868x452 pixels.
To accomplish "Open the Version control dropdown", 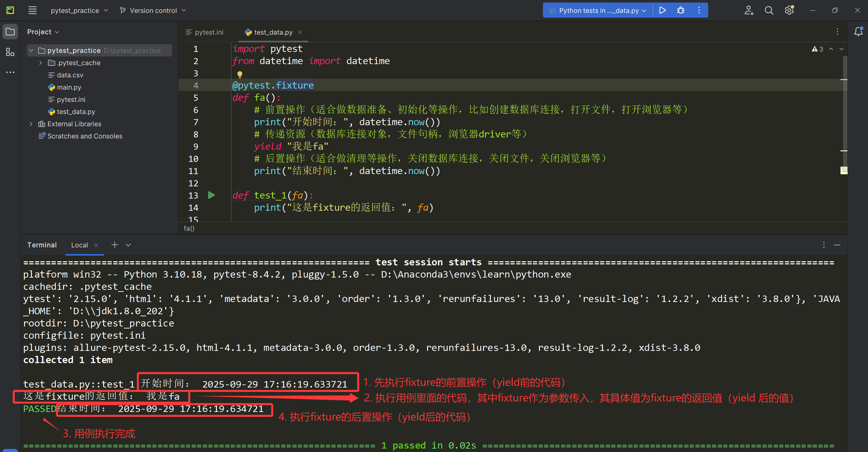I will coord(153,10).
